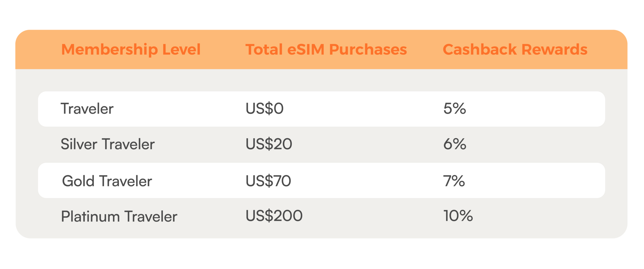The width and height of the screenshot is (644, 269).
Task: Click the US$70 purchase amount
Action: click(x=268, y=181)
